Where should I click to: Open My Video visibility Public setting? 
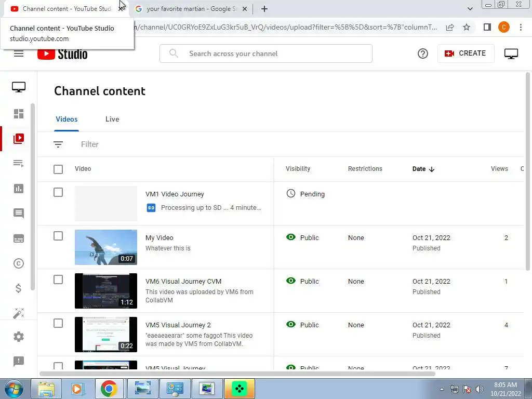(x=302, y=237)
